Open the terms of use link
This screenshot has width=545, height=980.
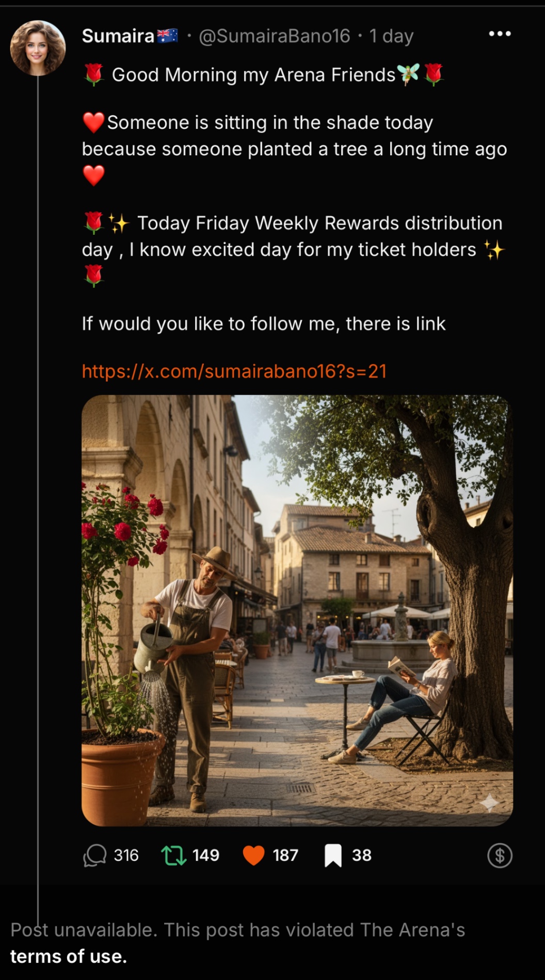click(68, 956)
